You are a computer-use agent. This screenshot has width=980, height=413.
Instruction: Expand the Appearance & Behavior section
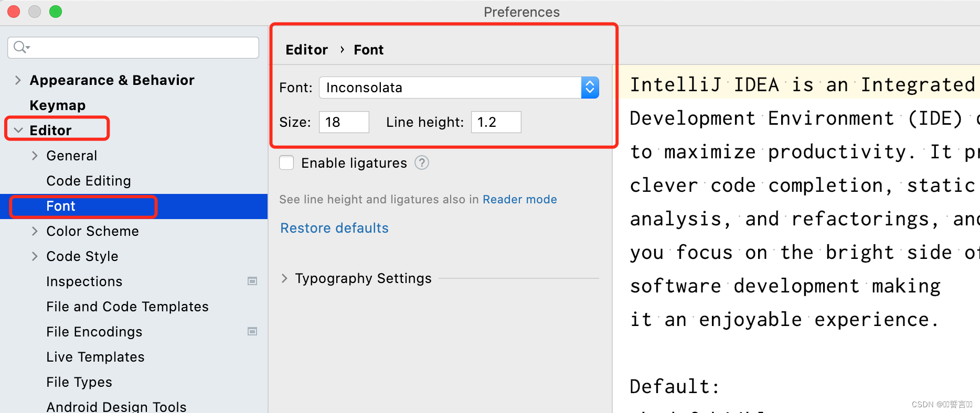point(18,80)
